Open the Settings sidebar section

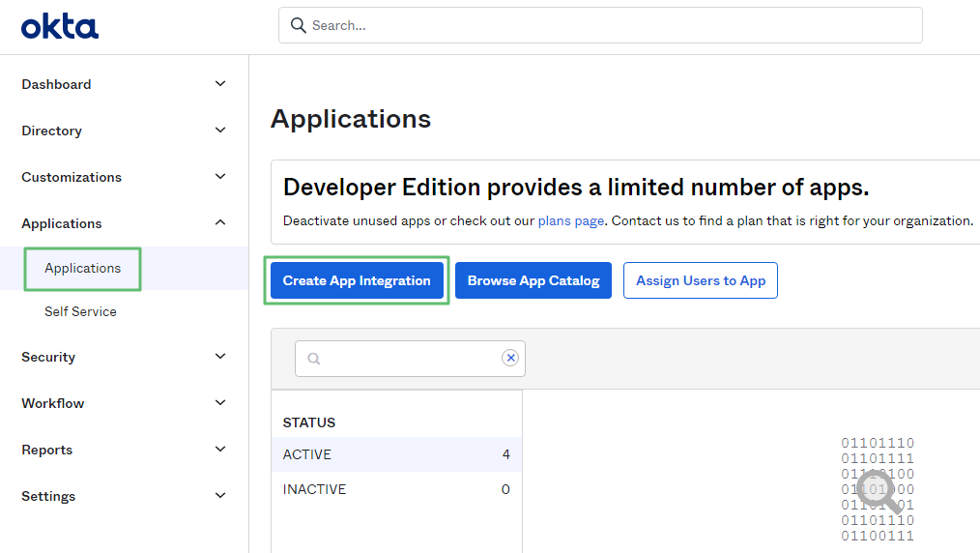click(x=48, y=496)
